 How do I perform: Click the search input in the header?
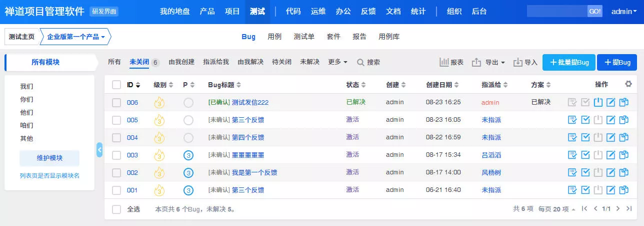[x=556, y=12]
